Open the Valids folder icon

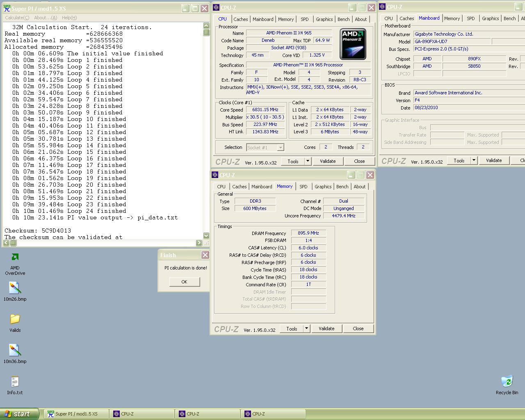click(x=15, y=323)
